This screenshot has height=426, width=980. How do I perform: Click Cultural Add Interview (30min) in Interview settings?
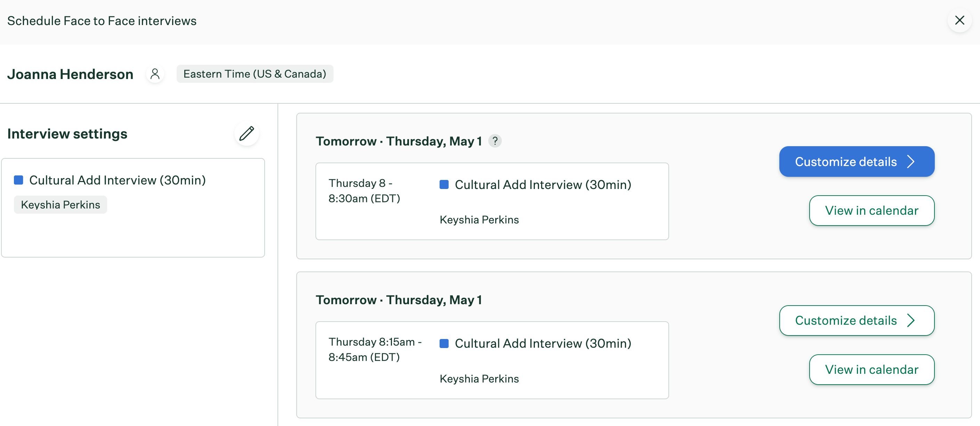[x=117, y=180]
